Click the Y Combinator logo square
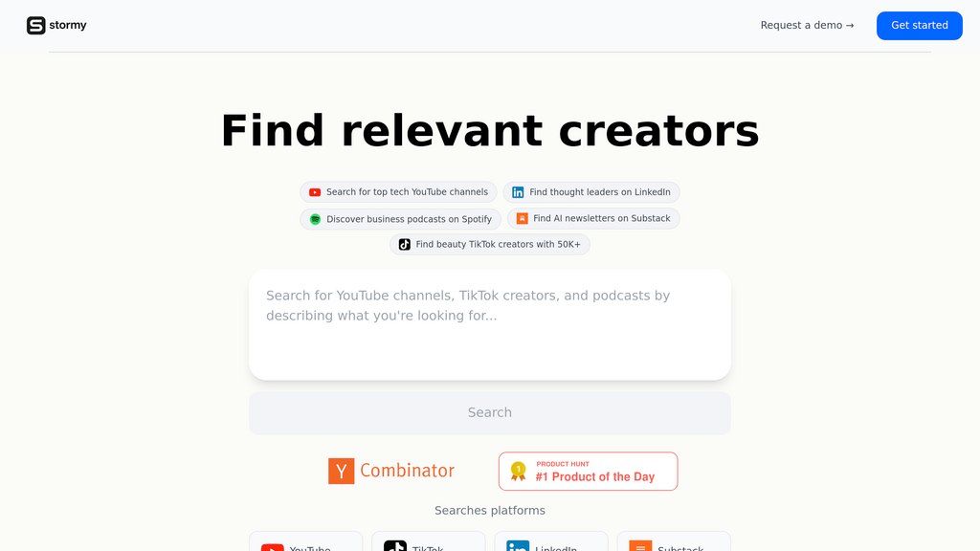This screenshot has width=980, height=551. (342, 471)
